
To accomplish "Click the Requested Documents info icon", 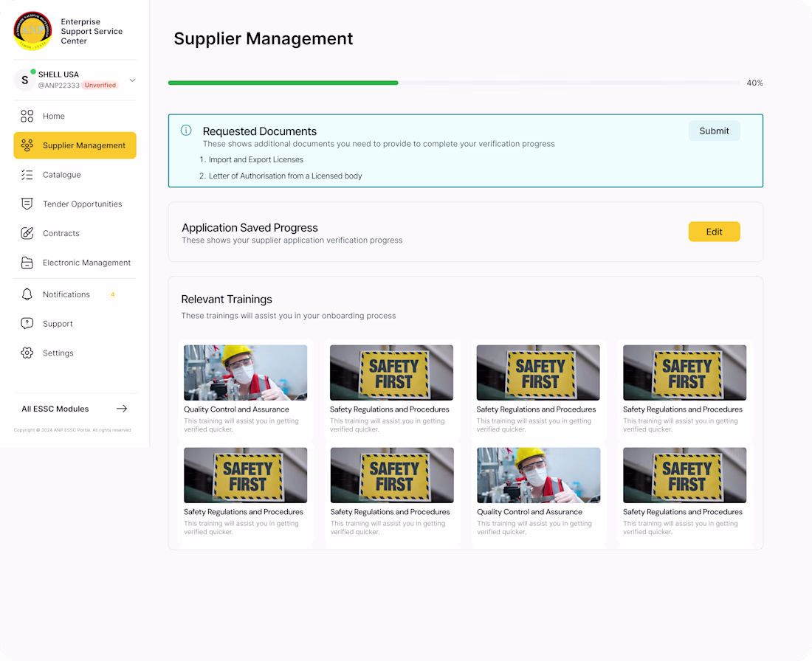I will tap(186, 131).
